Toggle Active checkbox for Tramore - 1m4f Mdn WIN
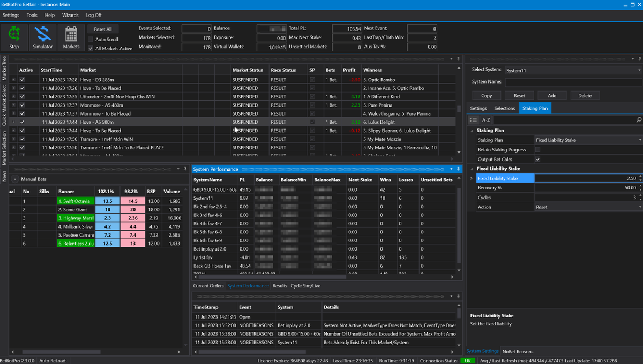The height and width of the screenshot is (364, 643). [22, 139]
